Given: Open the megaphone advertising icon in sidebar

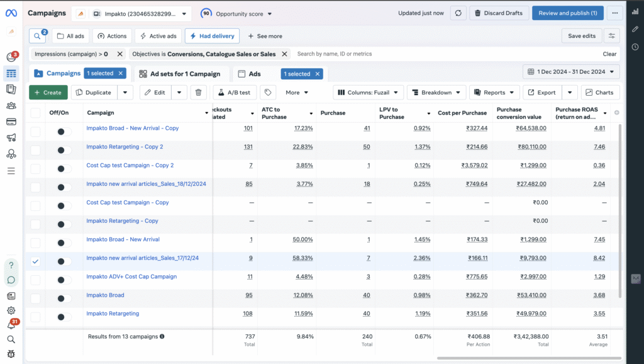Looking at the screenshot, I should coord(11,138).
